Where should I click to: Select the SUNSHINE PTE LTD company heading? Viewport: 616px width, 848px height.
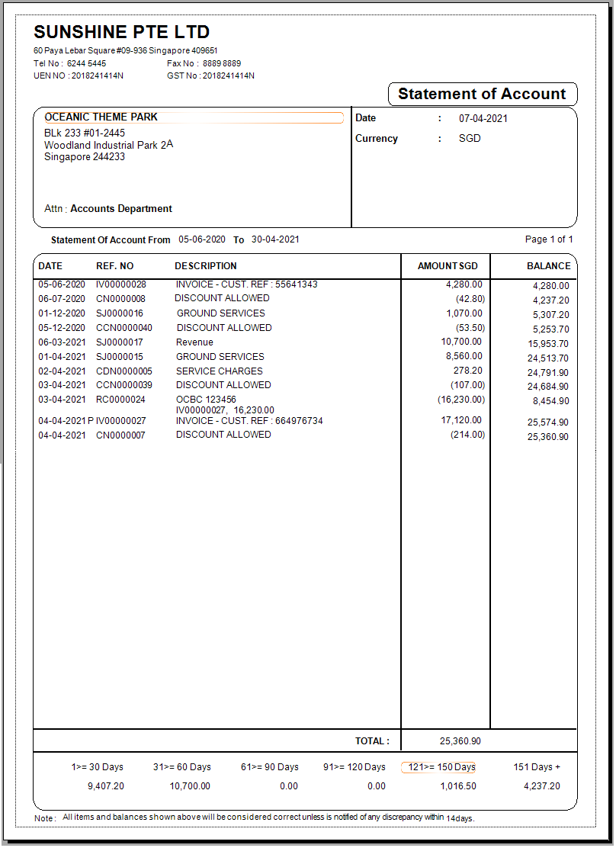(x=122, y=32)
